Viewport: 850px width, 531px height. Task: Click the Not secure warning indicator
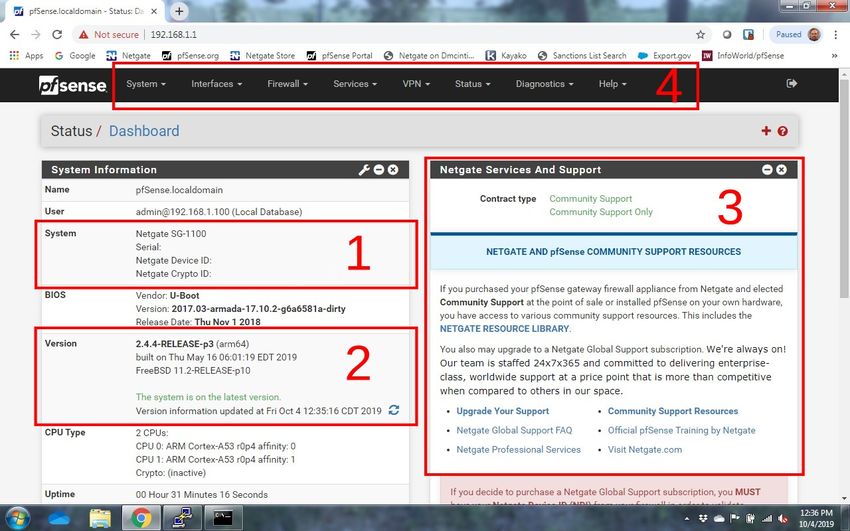pyautogui.click(x=108, y=35)
